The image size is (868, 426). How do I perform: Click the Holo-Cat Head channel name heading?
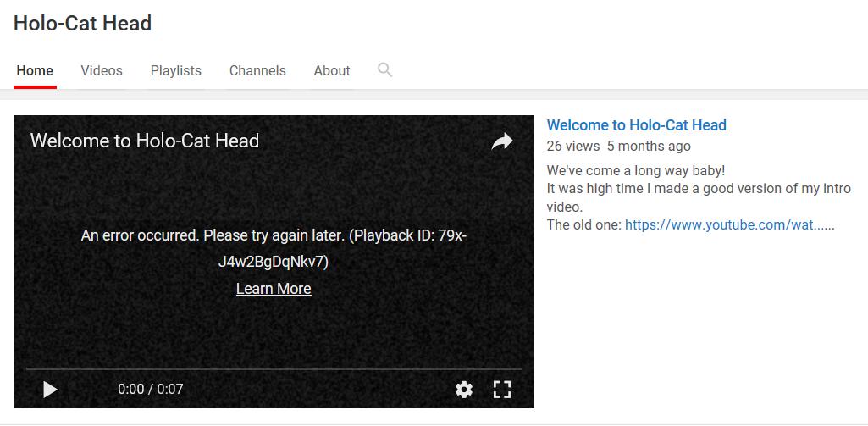(82, 23)
